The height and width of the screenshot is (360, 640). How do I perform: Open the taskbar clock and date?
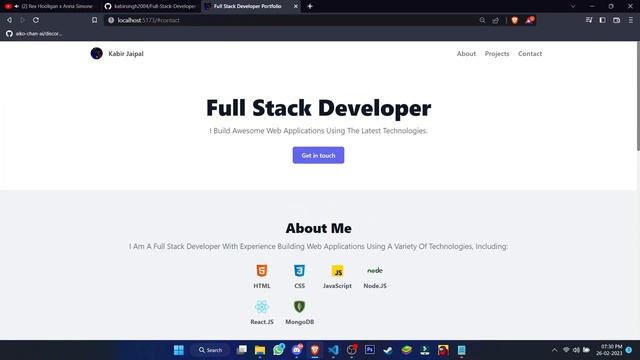pyautogui.click(x=609, y=350)
